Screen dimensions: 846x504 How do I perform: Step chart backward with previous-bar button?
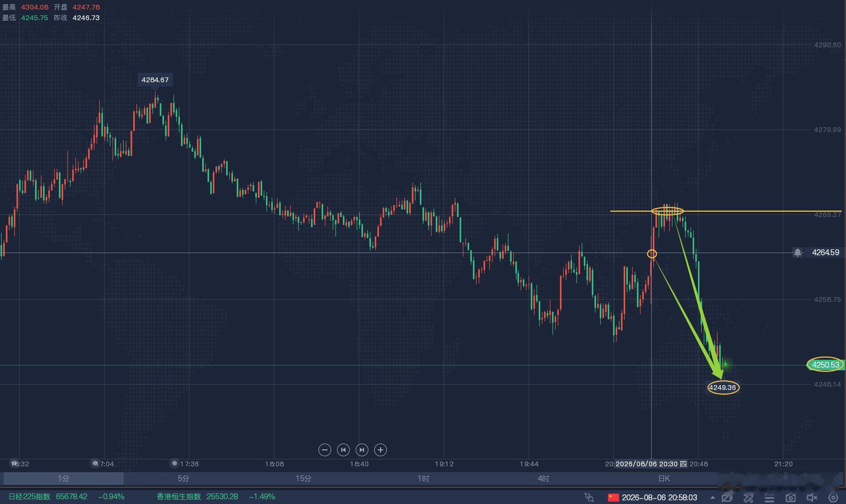click(x=343, y=450)
